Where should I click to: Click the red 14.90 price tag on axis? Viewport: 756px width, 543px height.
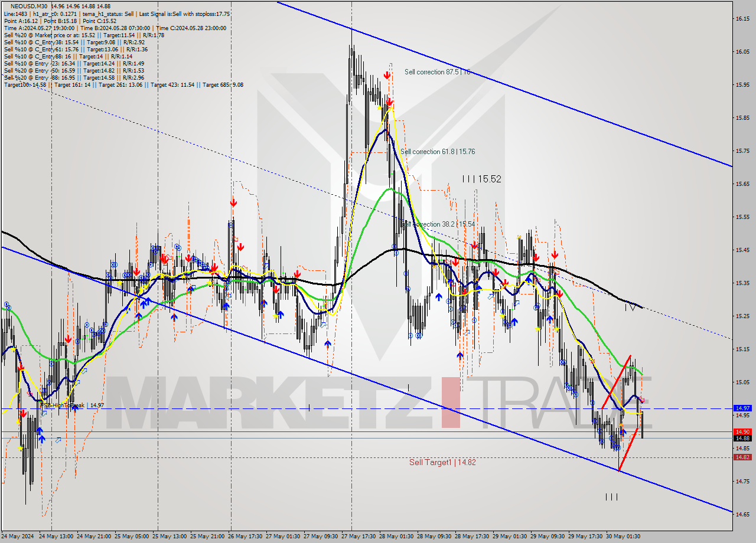point(742,431)
